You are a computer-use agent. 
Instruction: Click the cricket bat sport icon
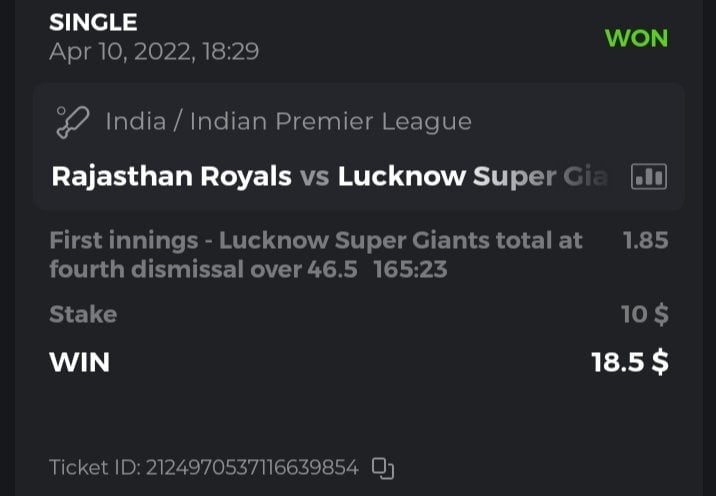[73, 122]
